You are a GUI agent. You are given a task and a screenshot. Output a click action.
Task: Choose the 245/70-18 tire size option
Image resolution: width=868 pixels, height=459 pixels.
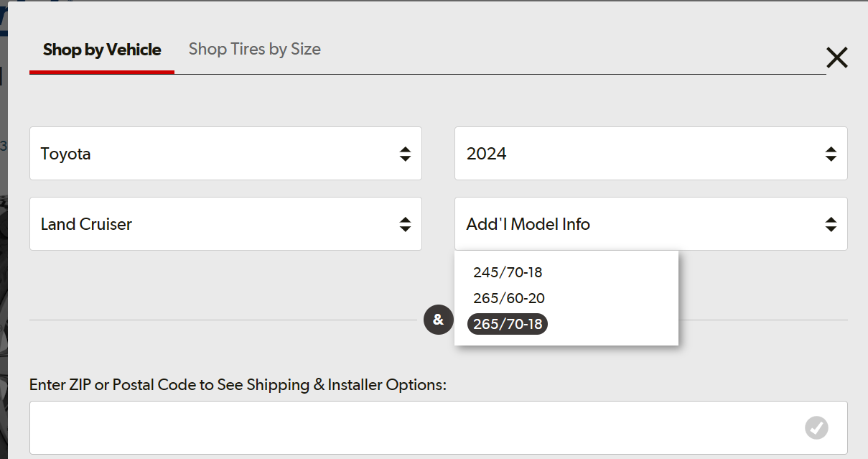tap(508, 272)
